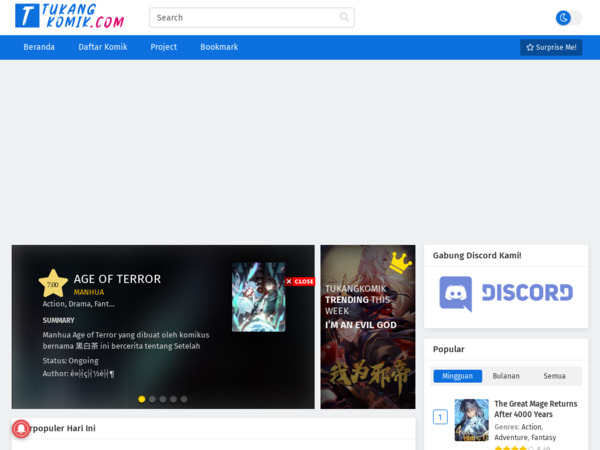Select the fifth slider dot
Image resolution: width=600 pixels, height=450 pixels.
[x=184, y=399]
